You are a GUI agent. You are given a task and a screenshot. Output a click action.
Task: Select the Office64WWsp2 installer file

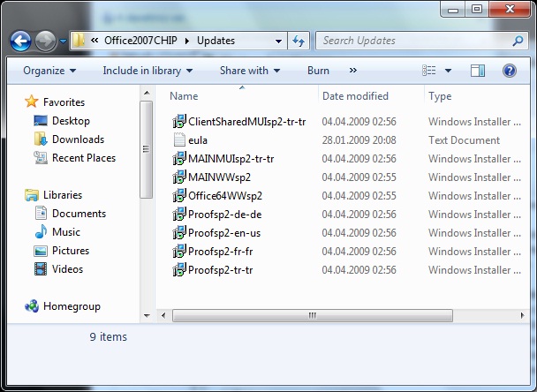pos(224,196)
